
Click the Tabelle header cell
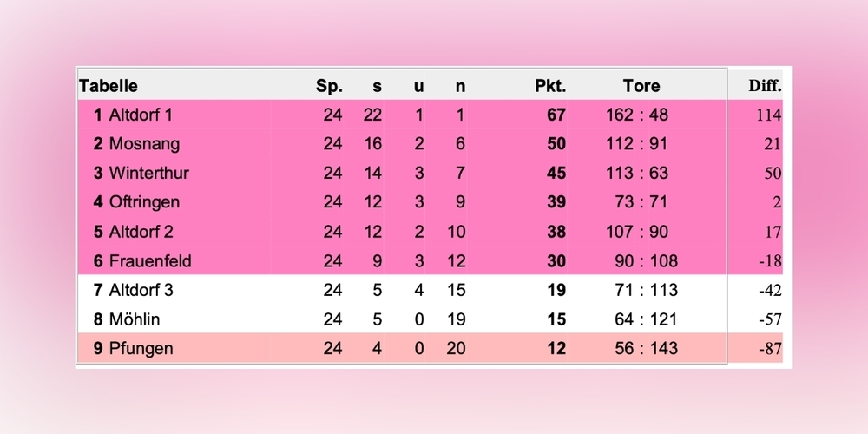tap(108, 86)
